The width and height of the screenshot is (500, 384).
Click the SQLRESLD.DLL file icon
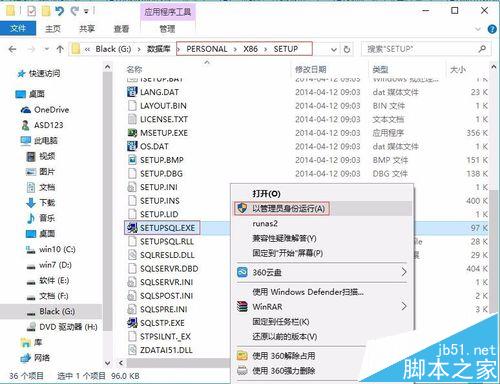click(x=132, y=255)
